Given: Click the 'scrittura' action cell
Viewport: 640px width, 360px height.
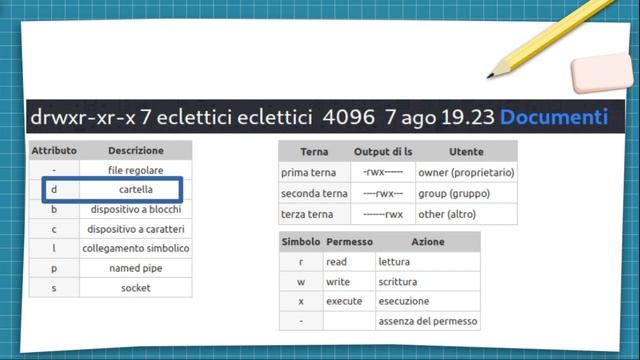Looking at the screenshot, I should coord(428,282).
